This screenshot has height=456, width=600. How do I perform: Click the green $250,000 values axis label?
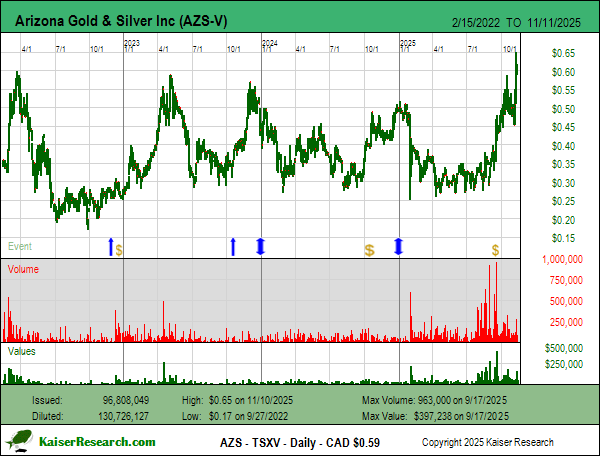564,364
